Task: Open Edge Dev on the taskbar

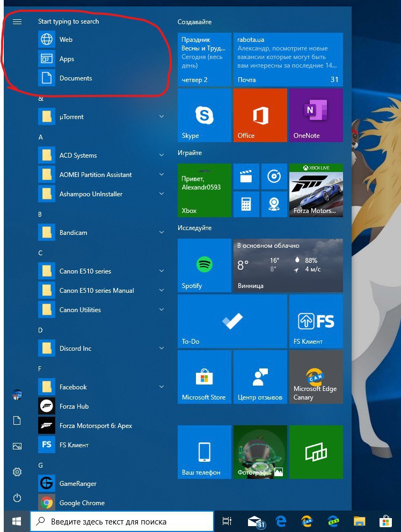Action: tap(333, 521)
